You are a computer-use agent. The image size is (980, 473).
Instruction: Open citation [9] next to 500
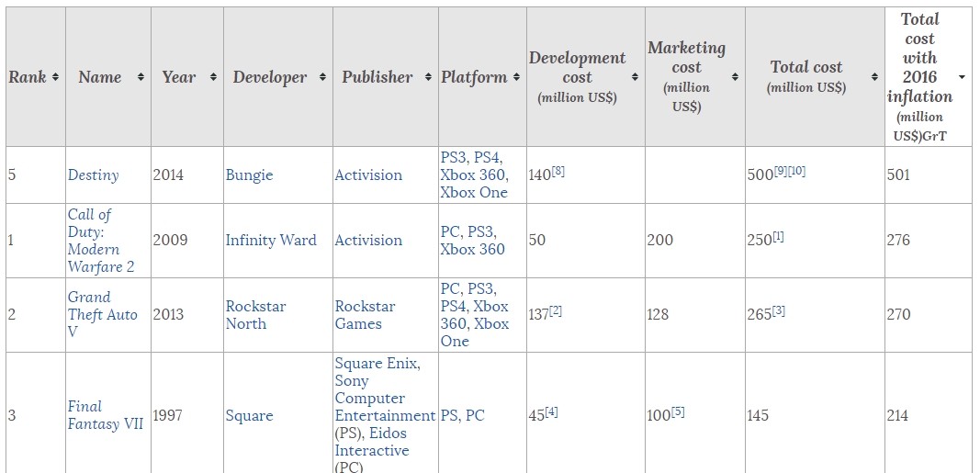(780, 171)
